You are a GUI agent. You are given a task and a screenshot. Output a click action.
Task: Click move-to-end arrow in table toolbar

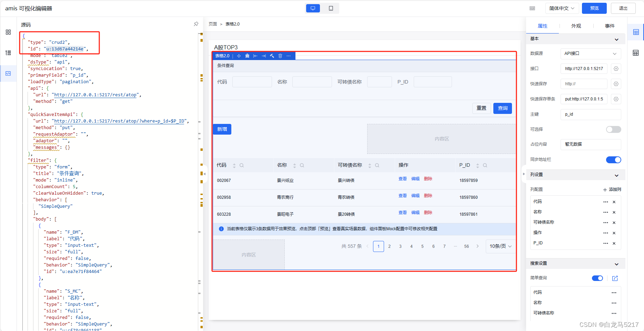pos(264,56)
